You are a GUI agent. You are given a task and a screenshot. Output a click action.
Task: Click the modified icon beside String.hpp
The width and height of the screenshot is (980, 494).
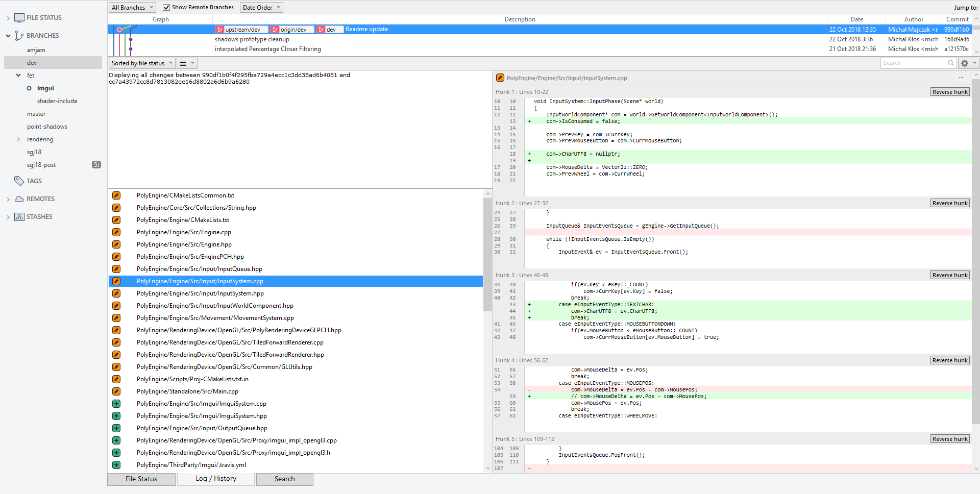(116, 208)
